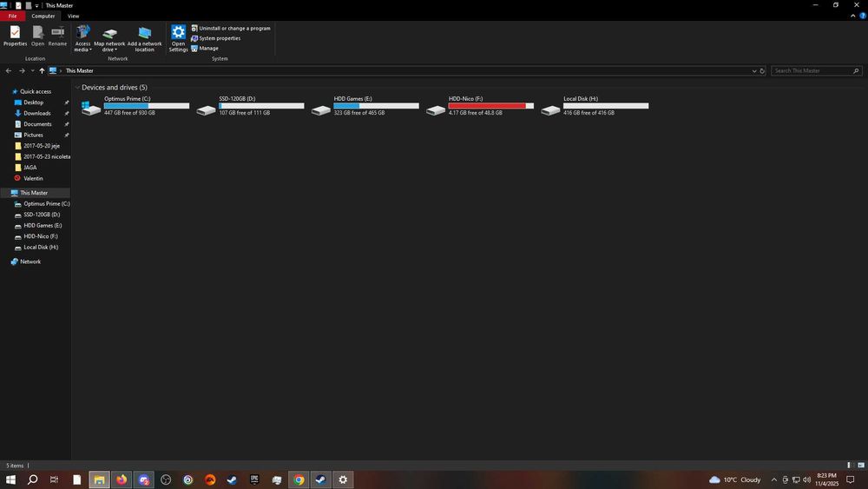The height and width of the screenshot is (489, 868).
Task: Open OBS Studio from the taskbar
Action: pos(166,479)
